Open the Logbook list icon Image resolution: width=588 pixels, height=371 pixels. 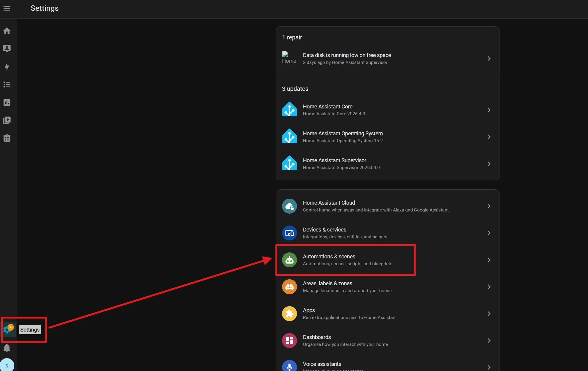7,85
